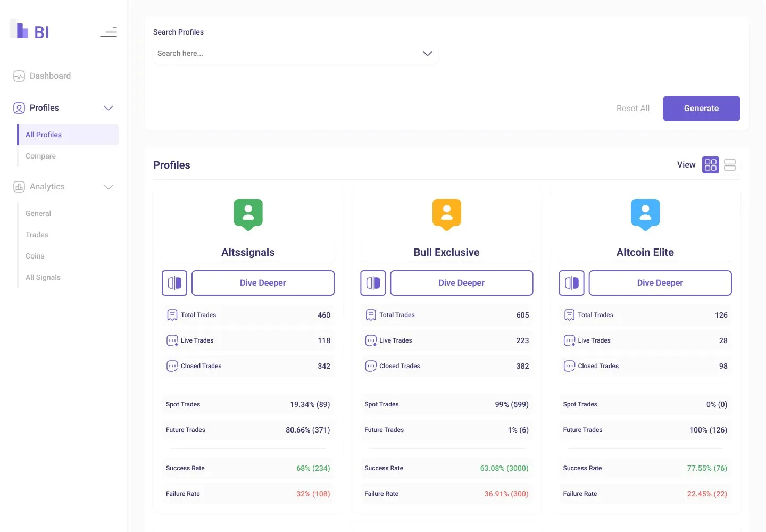Screen dimensions: 766x532
Task: Open the Search Profiles dropdown arrow
Action: [428, 53]
